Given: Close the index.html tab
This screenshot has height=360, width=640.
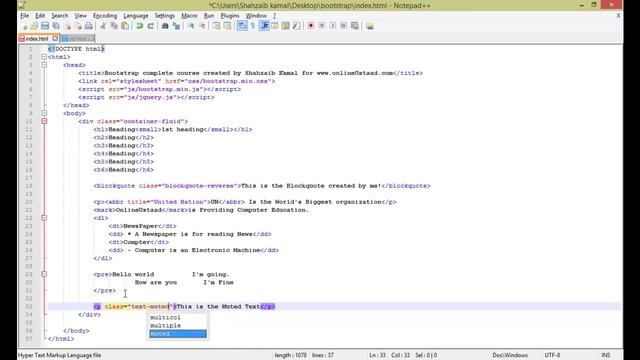Looking at the screenshot, I should point(55,38).
